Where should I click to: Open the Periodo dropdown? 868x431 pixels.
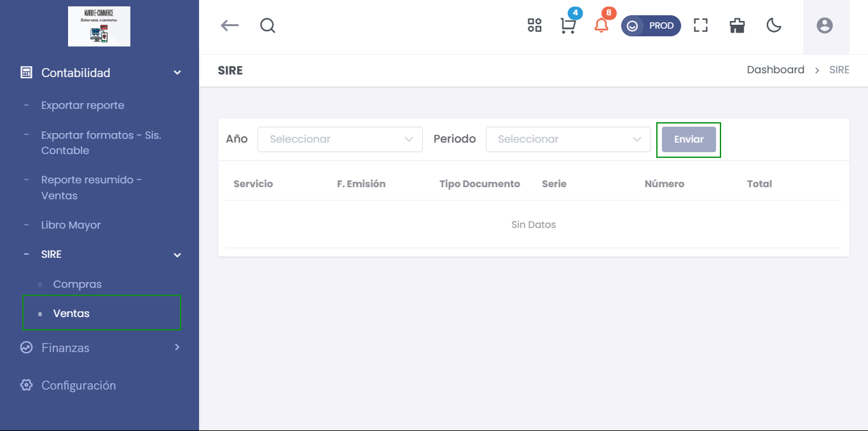click(x=568, y=139)
